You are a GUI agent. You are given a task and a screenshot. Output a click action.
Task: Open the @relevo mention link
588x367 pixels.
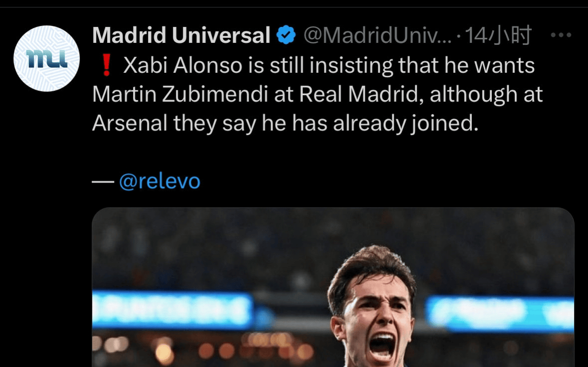(x=159, y=181)
